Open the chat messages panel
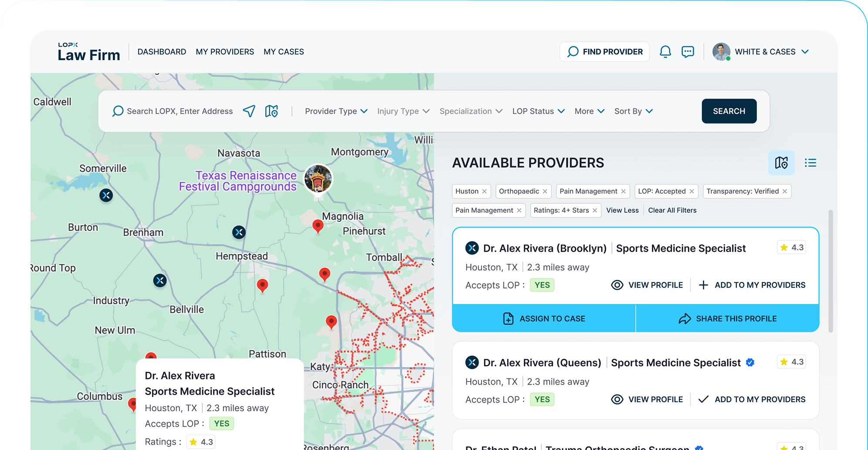This screenshot has height=450, width=868. [x=688, y=51]
